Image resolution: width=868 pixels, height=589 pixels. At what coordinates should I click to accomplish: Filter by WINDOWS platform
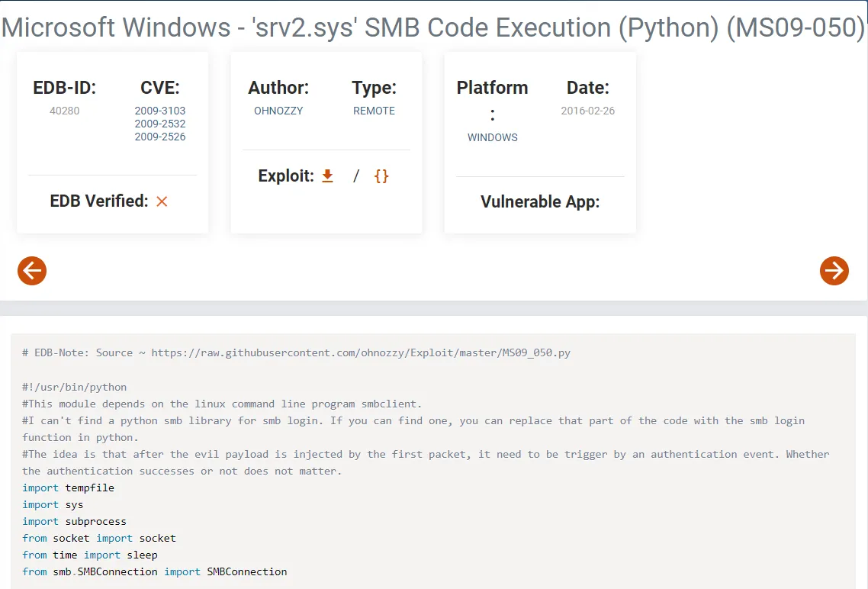click(x=493, y=137)
